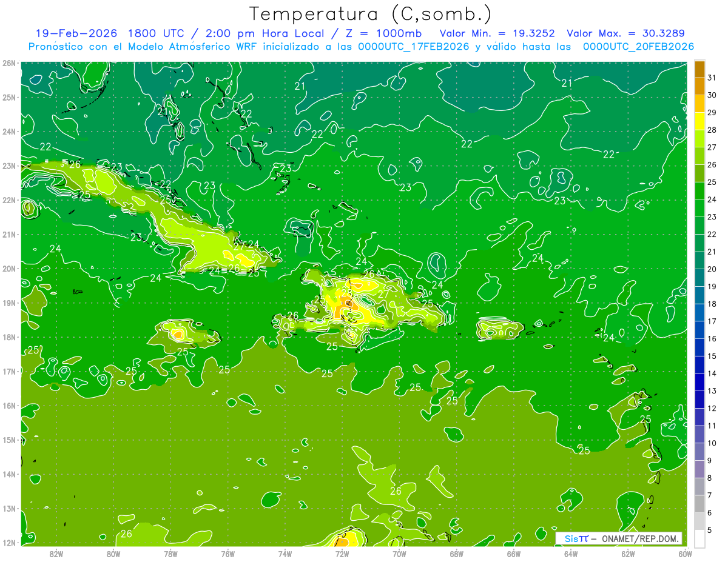Click the "62W" longitude axis label
This screenshot has height=562, width=728.
(628, 553)
